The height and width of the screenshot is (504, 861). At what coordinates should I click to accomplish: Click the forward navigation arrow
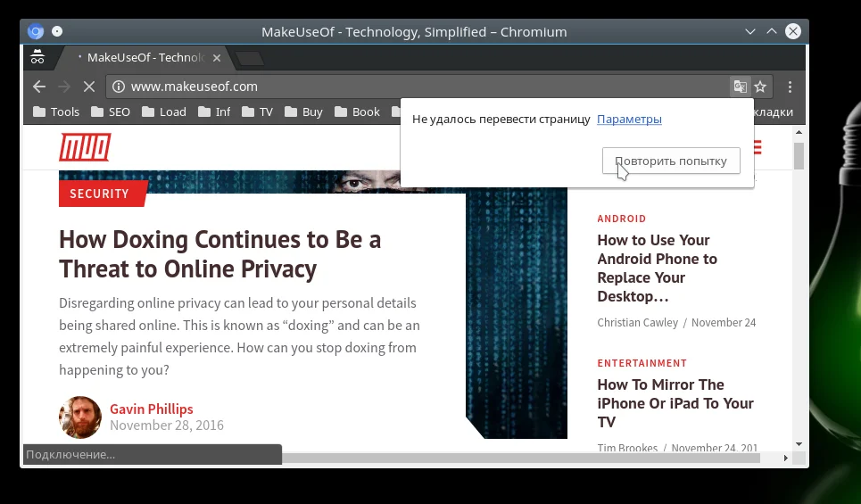tap(64, 87)
